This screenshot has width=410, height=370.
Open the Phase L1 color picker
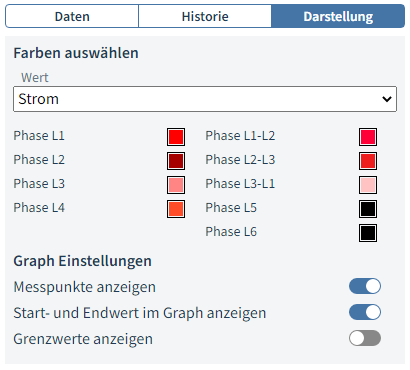pyautogui.click(x=176, y=137)
